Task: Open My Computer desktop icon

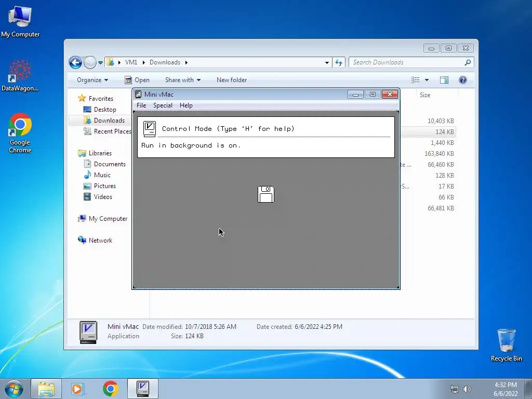Action: pyautogui.click(x=20, y=21)
